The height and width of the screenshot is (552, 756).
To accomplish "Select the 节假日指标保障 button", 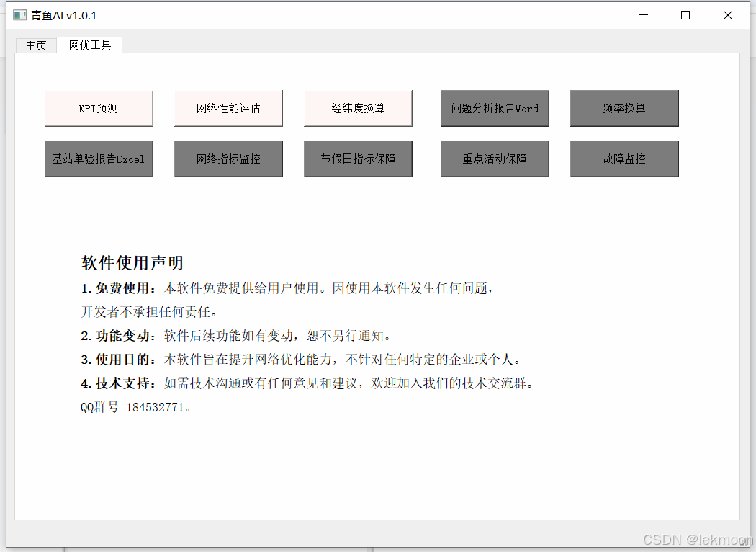I will click(x=358, y=159).
